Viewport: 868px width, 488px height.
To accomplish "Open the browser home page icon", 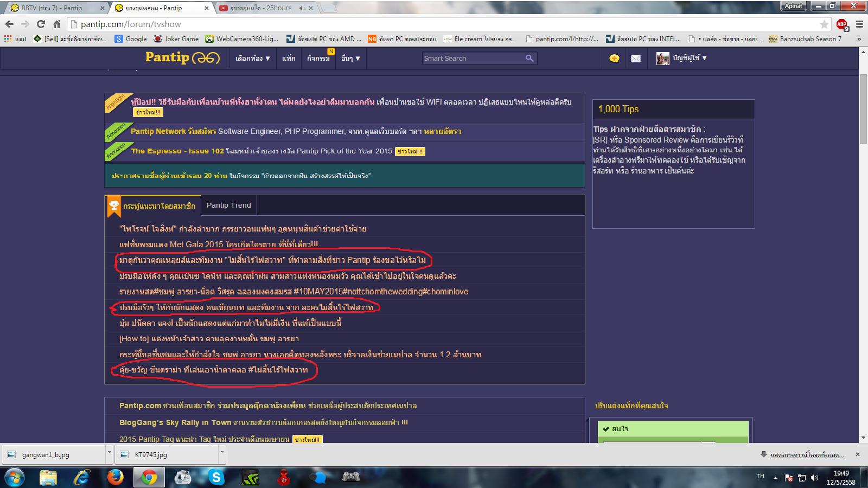I will click(56, 24).
